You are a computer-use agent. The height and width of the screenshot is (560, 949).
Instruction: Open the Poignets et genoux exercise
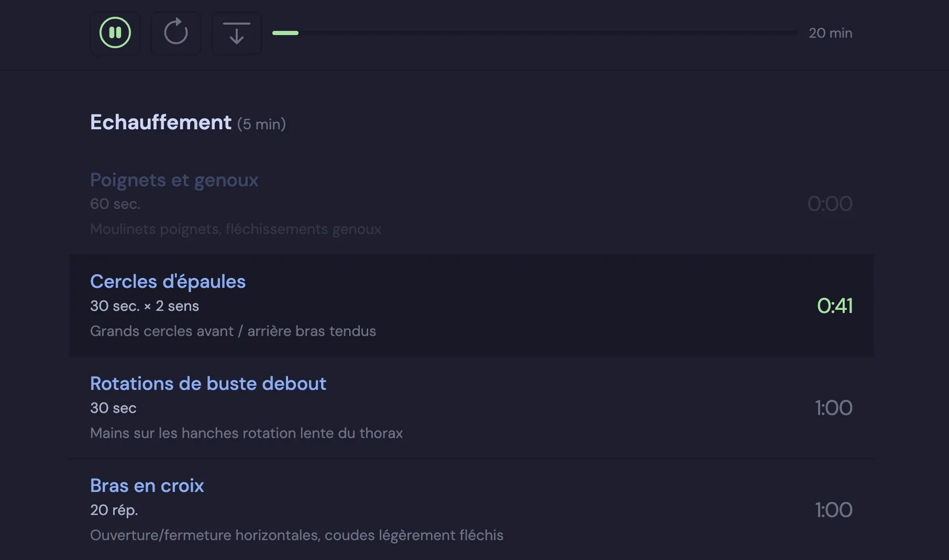[174, 180]
